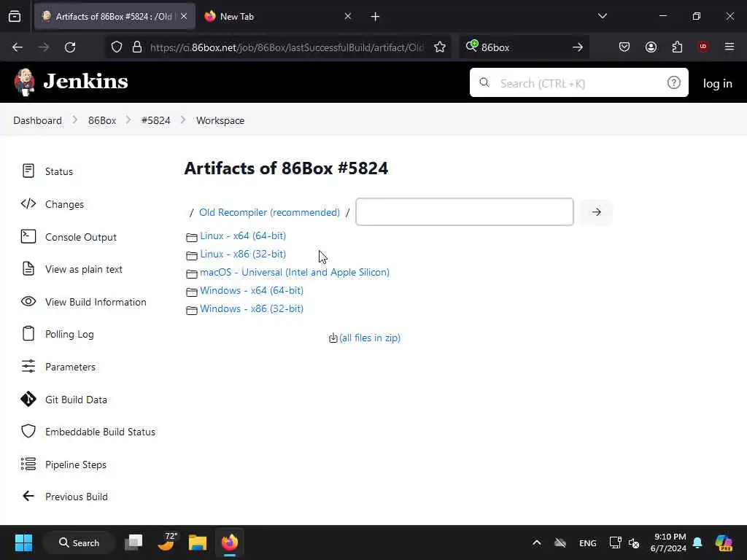This screenshot has width=747, height=560.
Task: Open macOS - Universal folder
Action: click(295, 272)
